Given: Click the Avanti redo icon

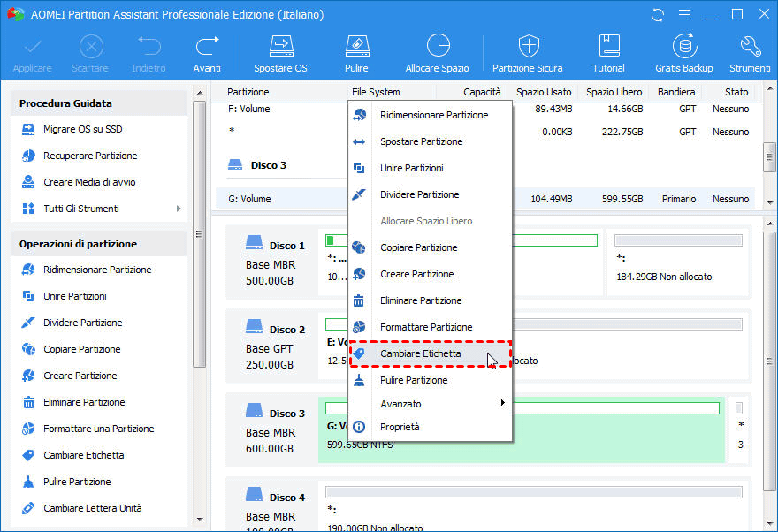Looking at the screenshot, I should pyautogui.click(x=207, y=54).
